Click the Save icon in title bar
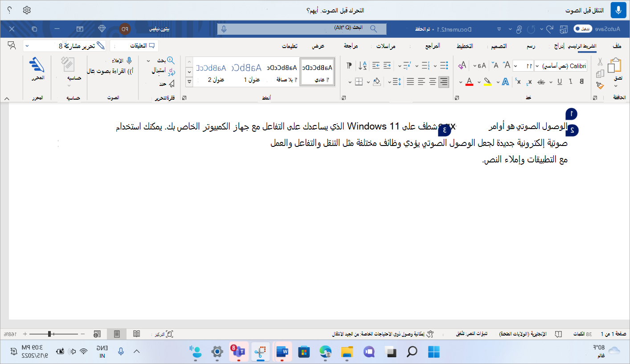 564,29
